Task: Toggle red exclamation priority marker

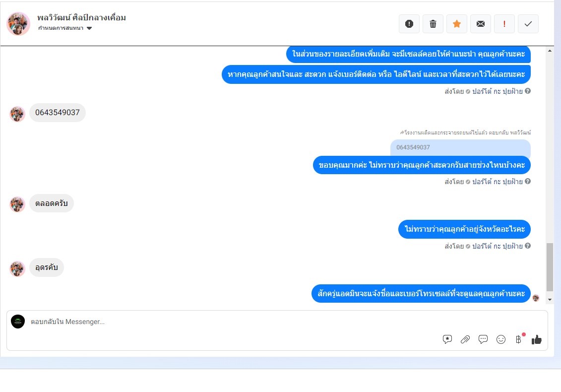Action: [504, 24]
